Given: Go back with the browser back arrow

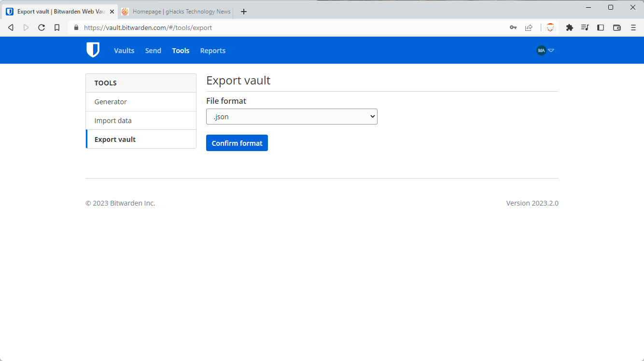Looking at the screenshot, I should (x=11, y=28).
